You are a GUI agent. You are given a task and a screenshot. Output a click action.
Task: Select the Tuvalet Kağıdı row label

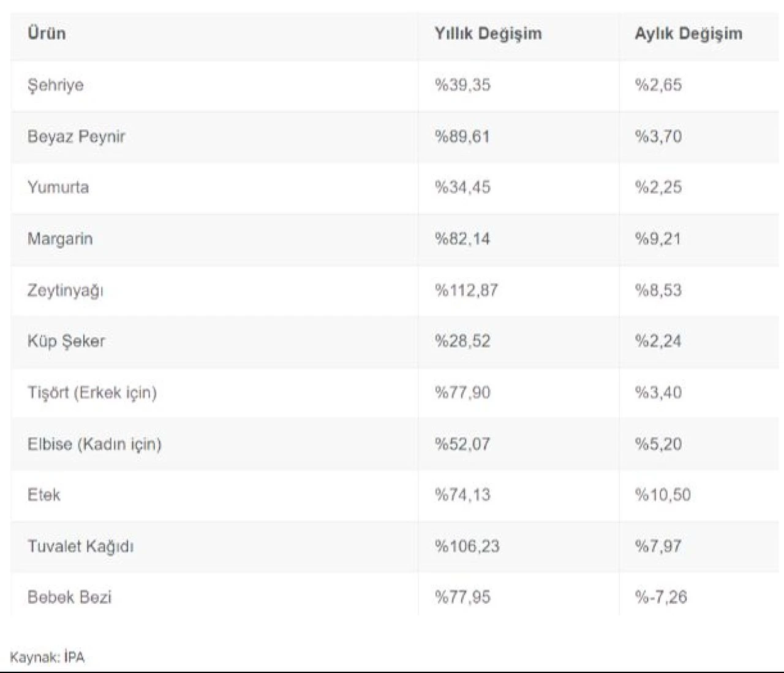[80, 546]
